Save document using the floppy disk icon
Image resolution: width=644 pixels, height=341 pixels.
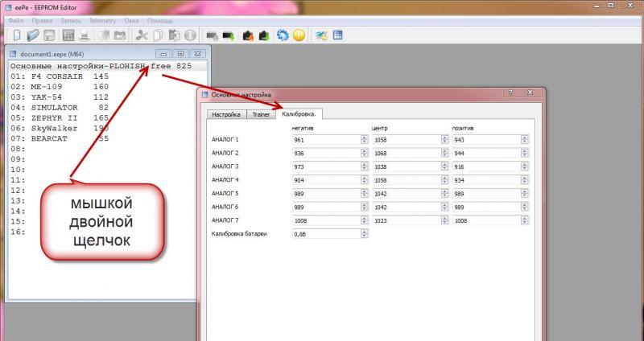[x=48, y=35]
